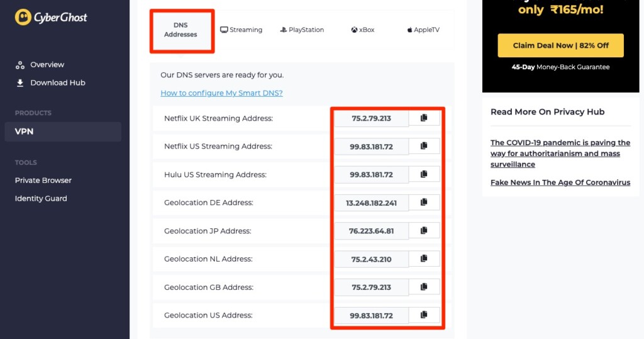The width and height of the screenshot is (644, 339).
Task: Select the 76.223.64.81 address field
Action: [371, 231]
